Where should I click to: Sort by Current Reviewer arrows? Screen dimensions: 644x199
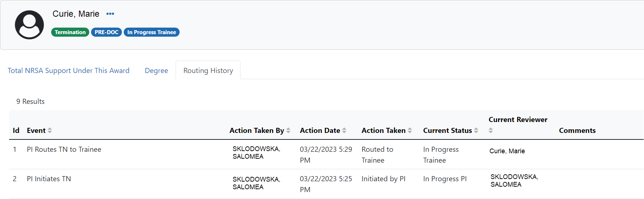point(491,130)
